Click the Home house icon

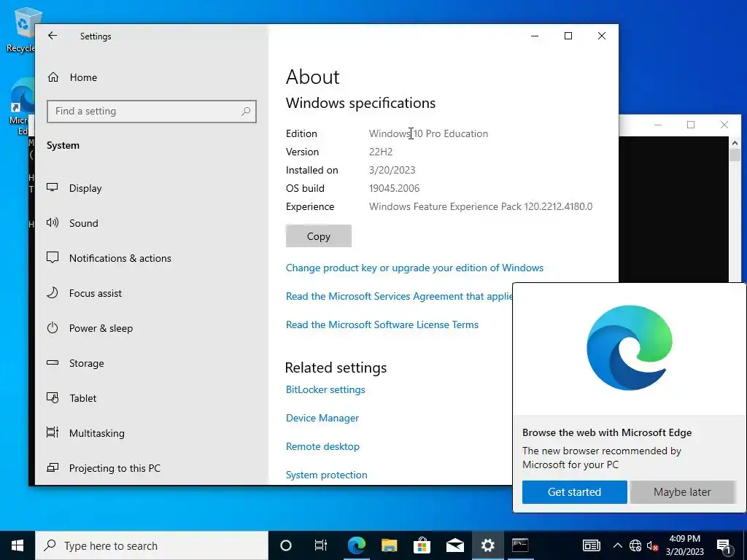pos(53,77)
